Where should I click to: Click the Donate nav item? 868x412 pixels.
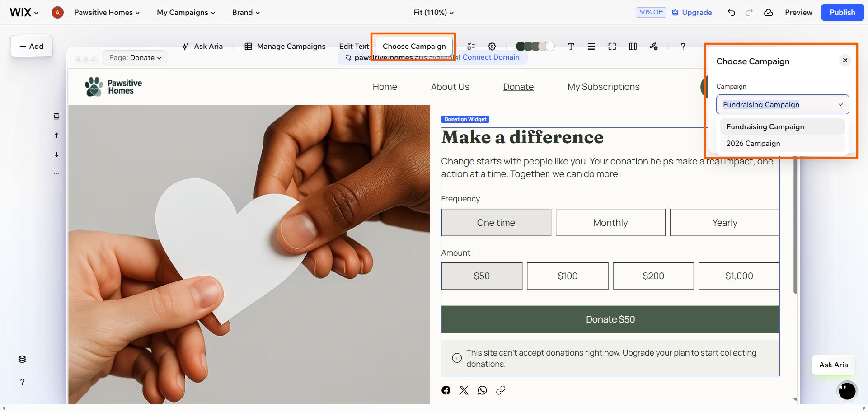[518, 87]
